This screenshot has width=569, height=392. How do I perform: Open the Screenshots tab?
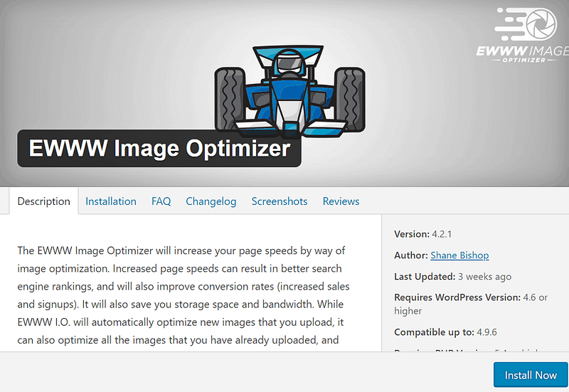click(x=280, y=201)
